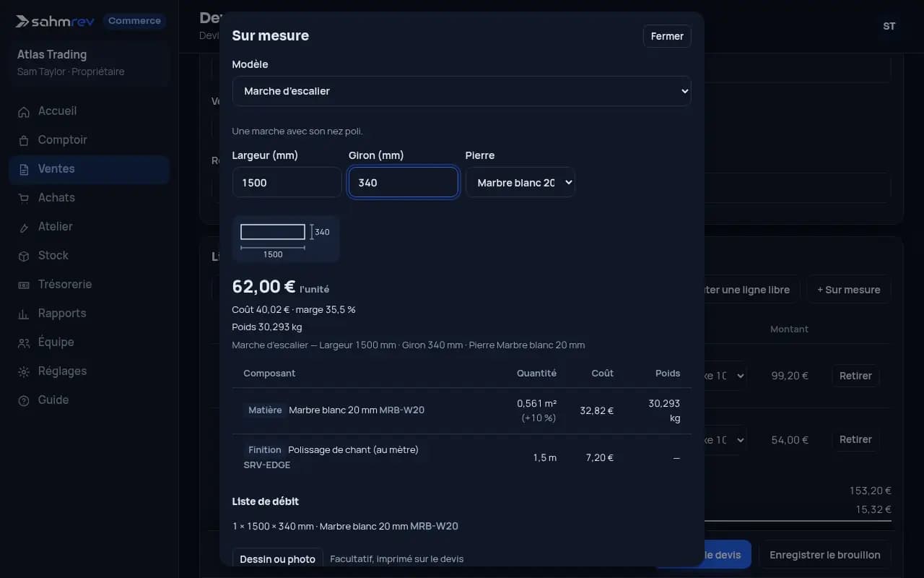Open the Pierre Marbre blanc dropdown
The height and width of the screenshot is (578, 924).
tap(520, 183)
